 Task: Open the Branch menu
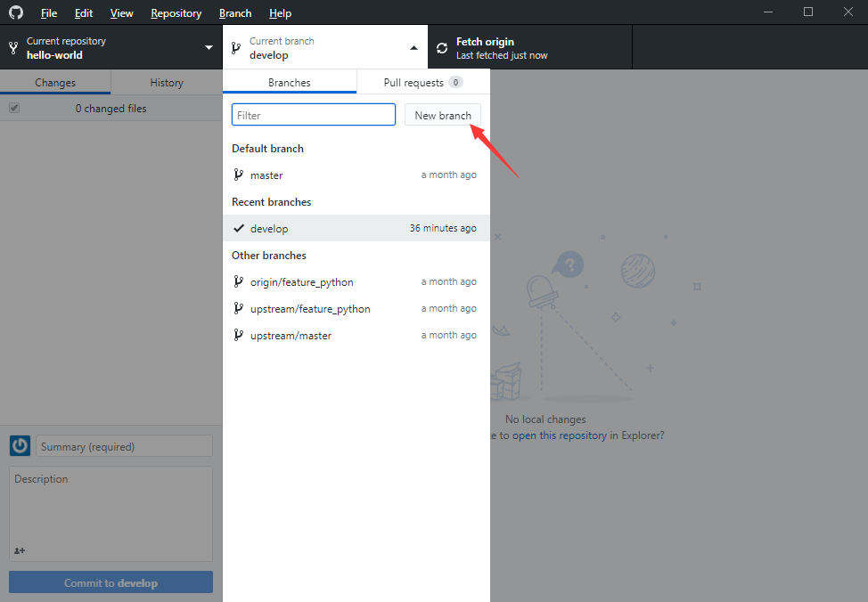[235, 12]
